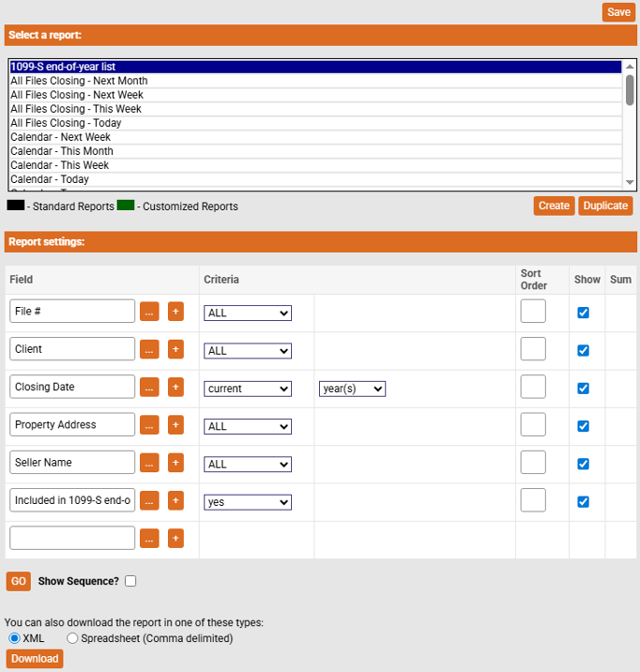Select Calendar - Today report

point(315,179)
